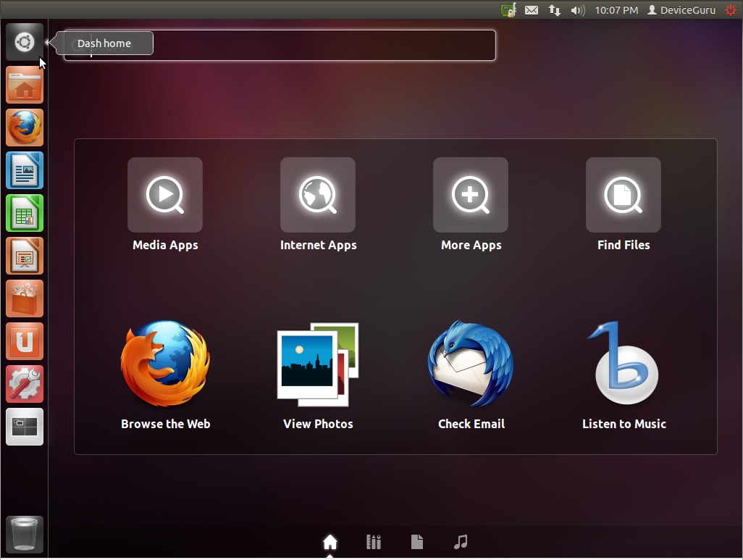Open the session power gear menu
Screen dimensions: 743x560
(731, 10)
